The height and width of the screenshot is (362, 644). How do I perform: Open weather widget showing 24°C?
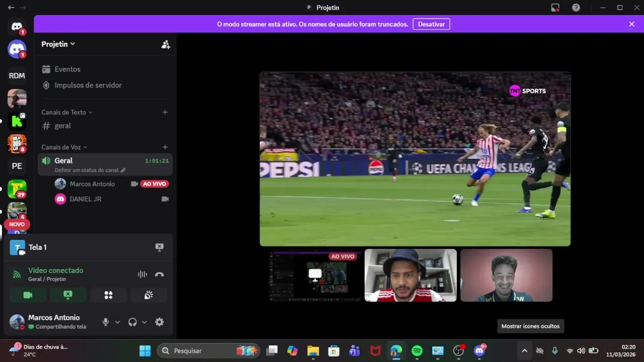pyautogui.click(x=38, y=350)
